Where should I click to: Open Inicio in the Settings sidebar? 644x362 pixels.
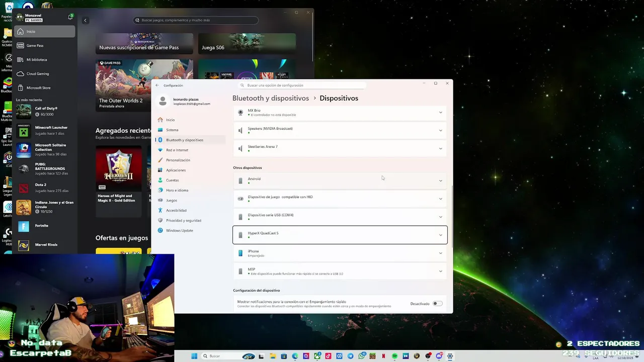190,120
